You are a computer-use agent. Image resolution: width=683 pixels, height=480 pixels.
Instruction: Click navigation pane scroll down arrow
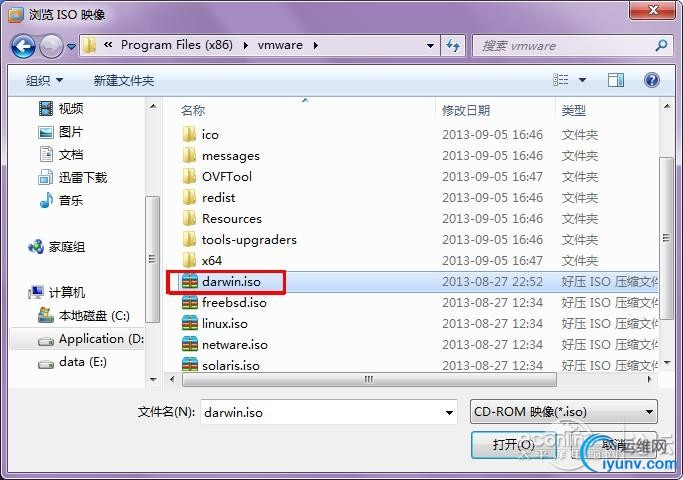click(153, 379)
